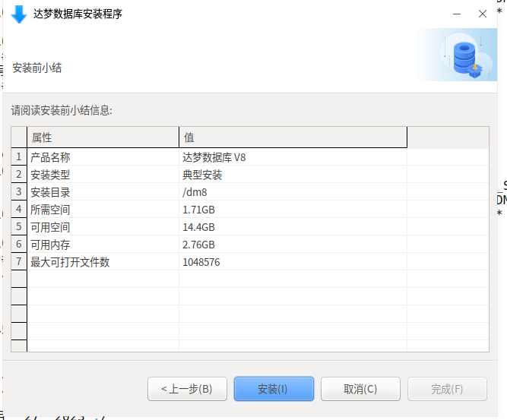Select the 1048576 value cell
Viewport: 507px width, 420px height.
[x=293, y=262]
